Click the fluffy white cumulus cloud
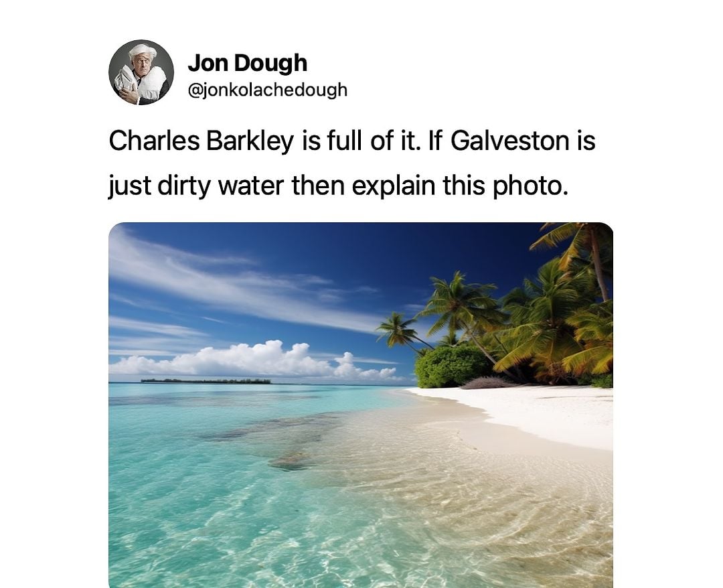This screenshot has height=588, width=723. click(x=258, y=360)
